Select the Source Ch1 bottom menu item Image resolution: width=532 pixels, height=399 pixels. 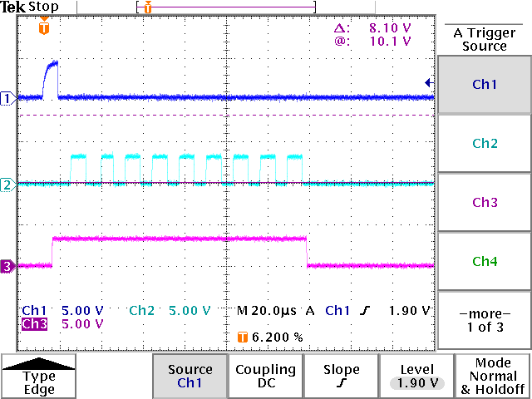pyautogui.click(x=190, y=377)
